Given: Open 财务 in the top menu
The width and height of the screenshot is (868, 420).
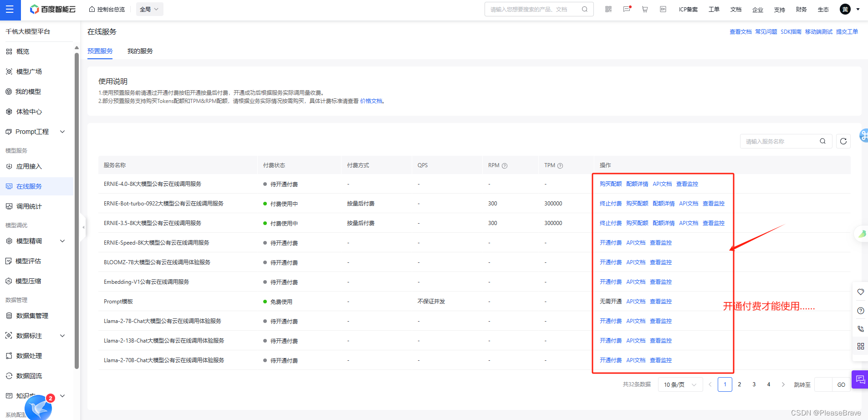Looking at the screenshot, I should pos(802,9).
